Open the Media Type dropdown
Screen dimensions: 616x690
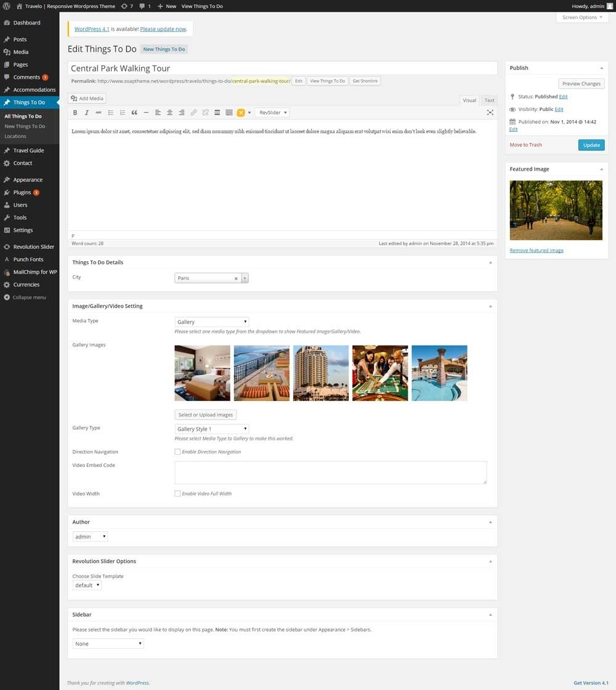[x=211, y=322]
